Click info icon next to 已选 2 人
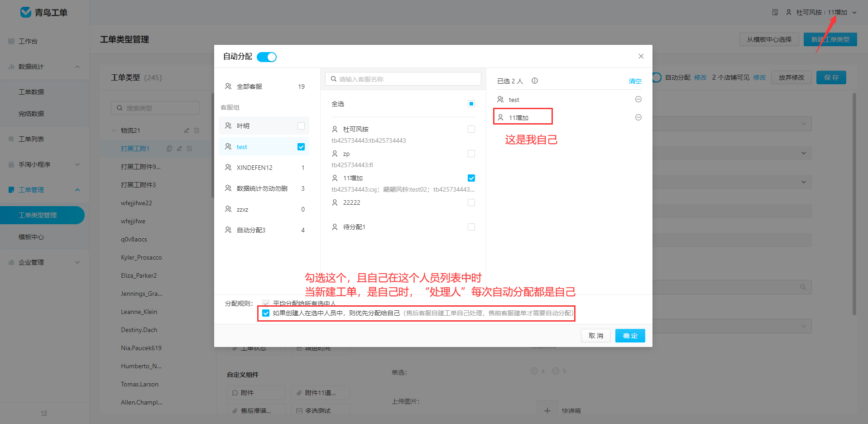 pyautogui.click(x=535, y=81)
